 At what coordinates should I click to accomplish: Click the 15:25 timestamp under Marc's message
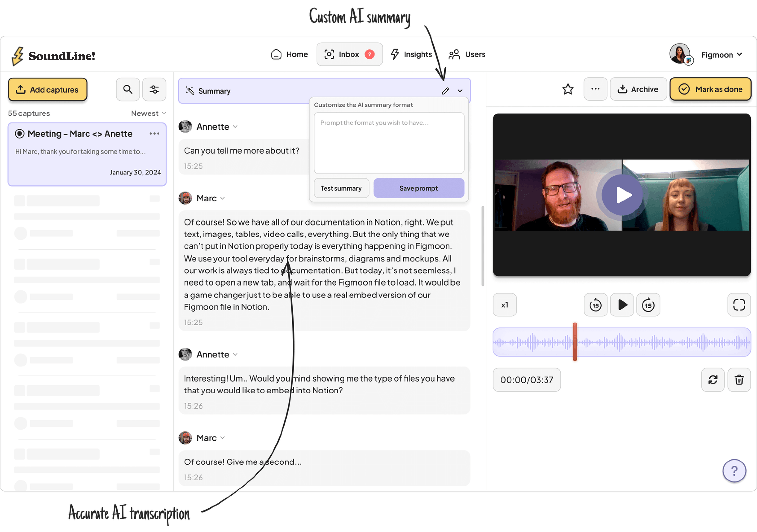193,322
